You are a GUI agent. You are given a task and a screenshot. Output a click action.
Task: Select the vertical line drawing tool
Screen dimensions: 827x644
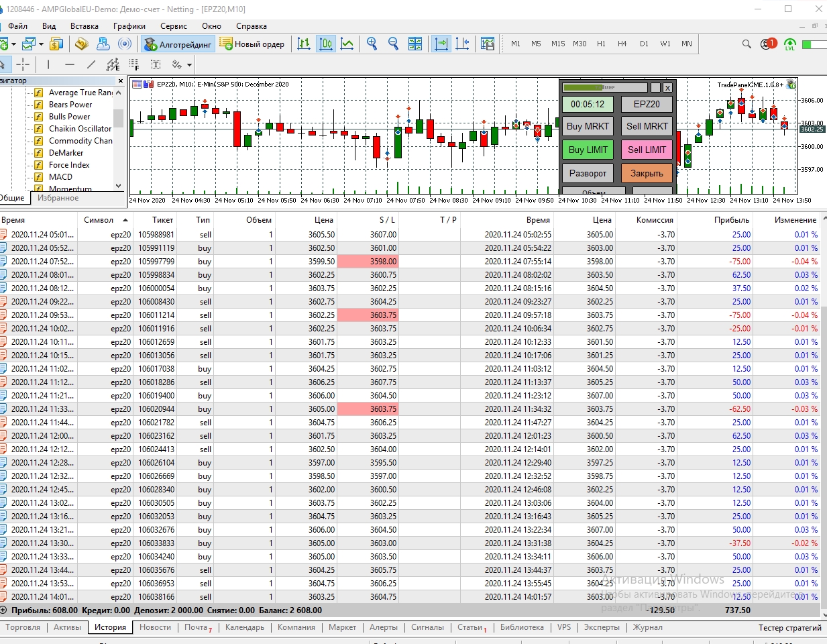(48, 64)
